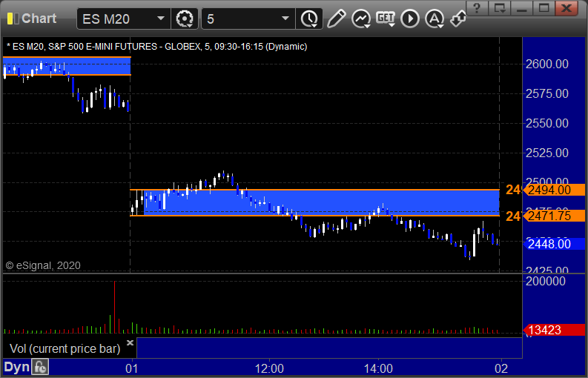The width and height of the screenshot is (588, 378).
Task: Open the alerts circled-A icon
Action: tap(435, 19)
